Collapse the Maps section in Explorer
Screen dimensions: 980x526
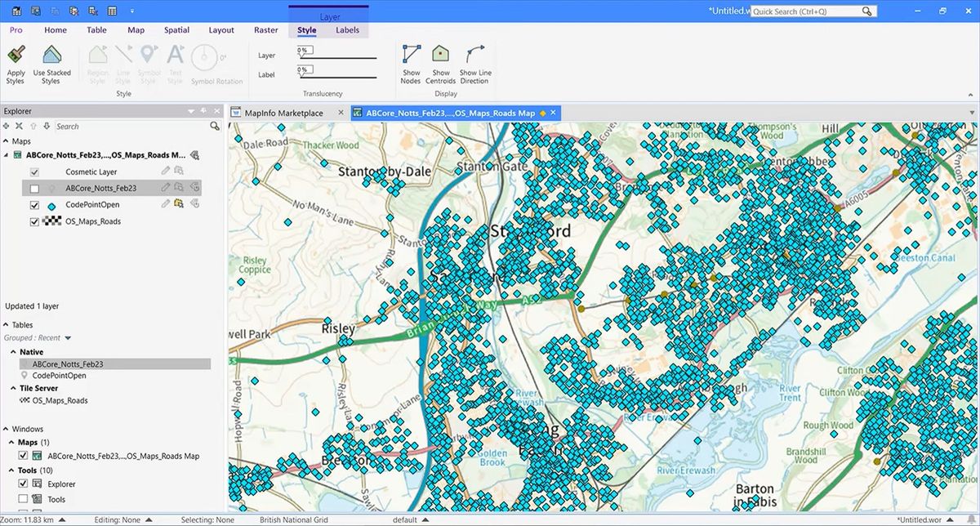pos(7,140)
